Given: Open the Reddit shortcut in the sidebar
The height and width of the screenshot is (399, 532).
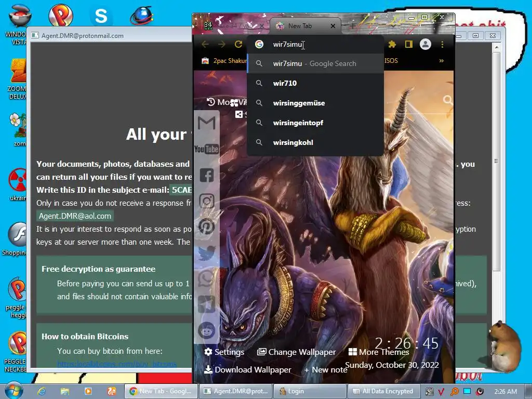Looking at the screenshot, I should coord(206,329).
